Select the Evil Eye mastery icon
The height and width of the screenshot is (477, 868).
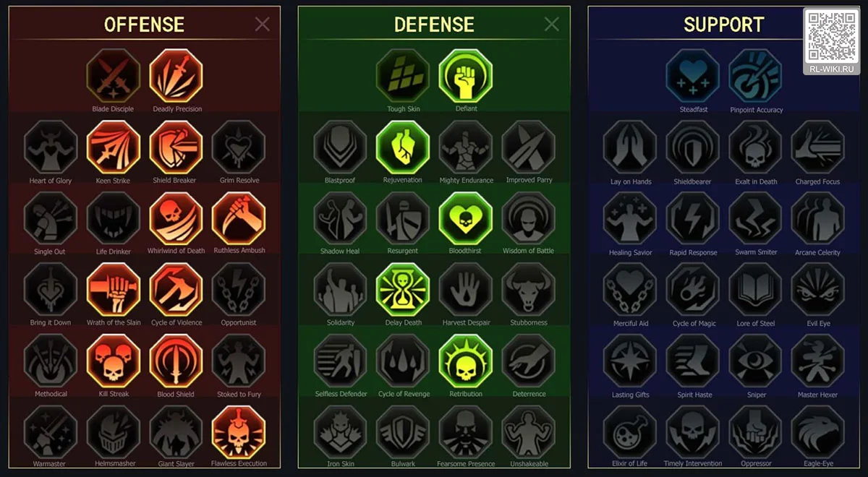818,289
